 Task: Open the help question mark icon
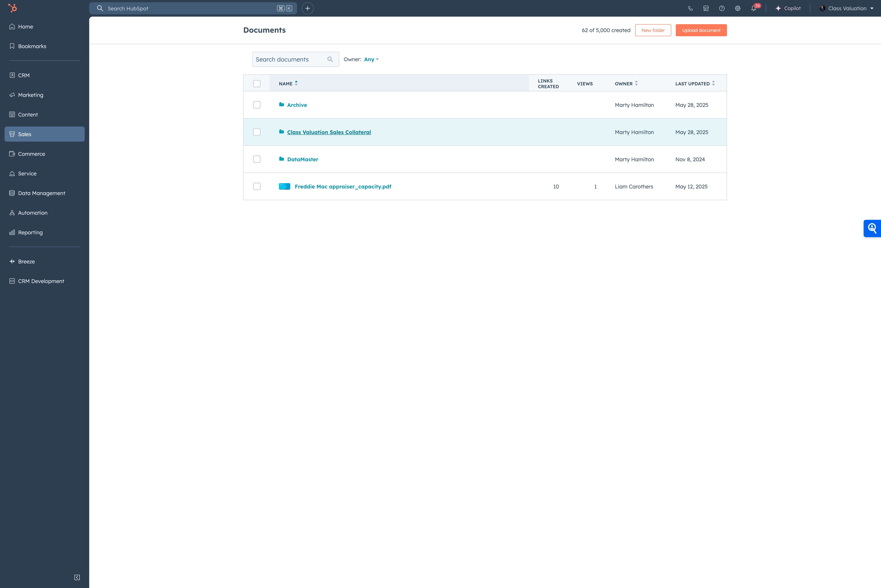coord(722,8)
